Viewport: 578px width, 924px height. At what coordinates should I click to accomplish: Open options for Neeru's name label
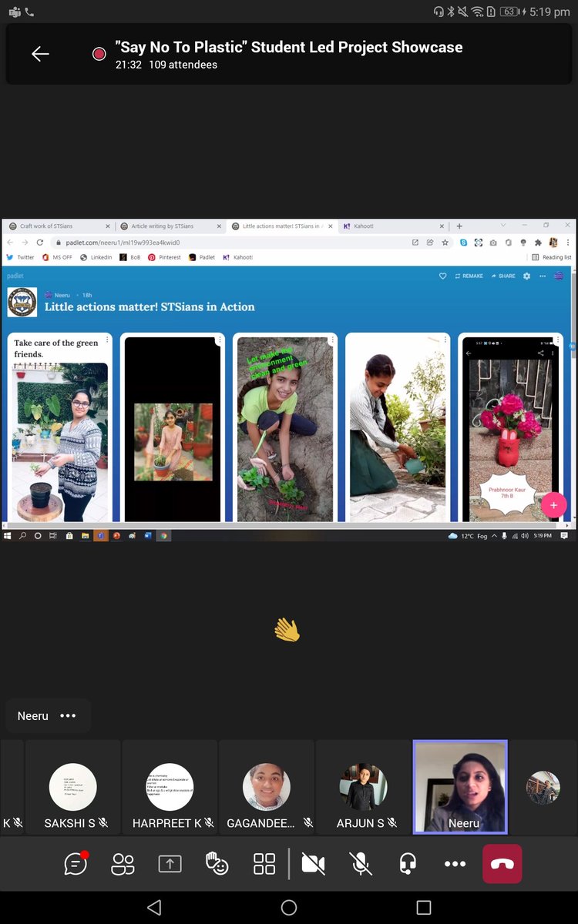68,715
